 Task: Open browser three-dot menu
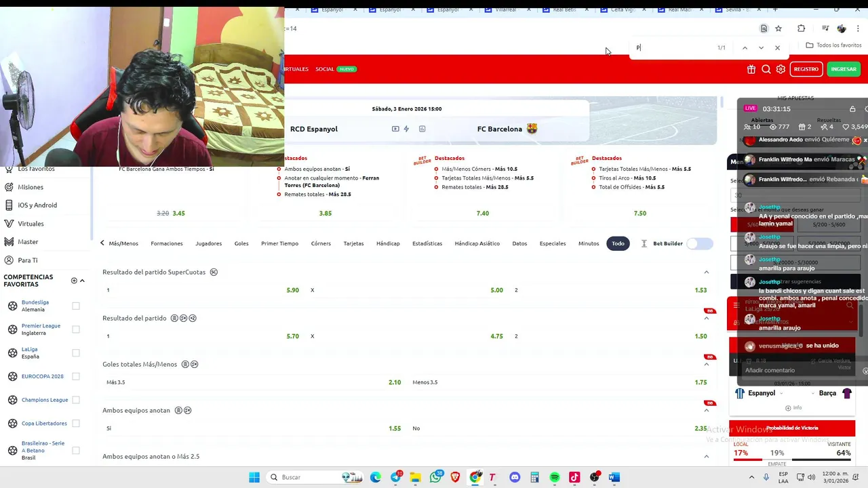coord(859,28)
